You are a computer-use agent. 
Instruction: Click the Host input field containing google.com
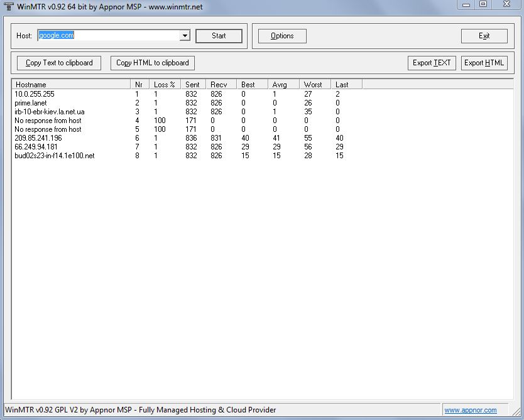pyautogui.click(x=108, y=36)
